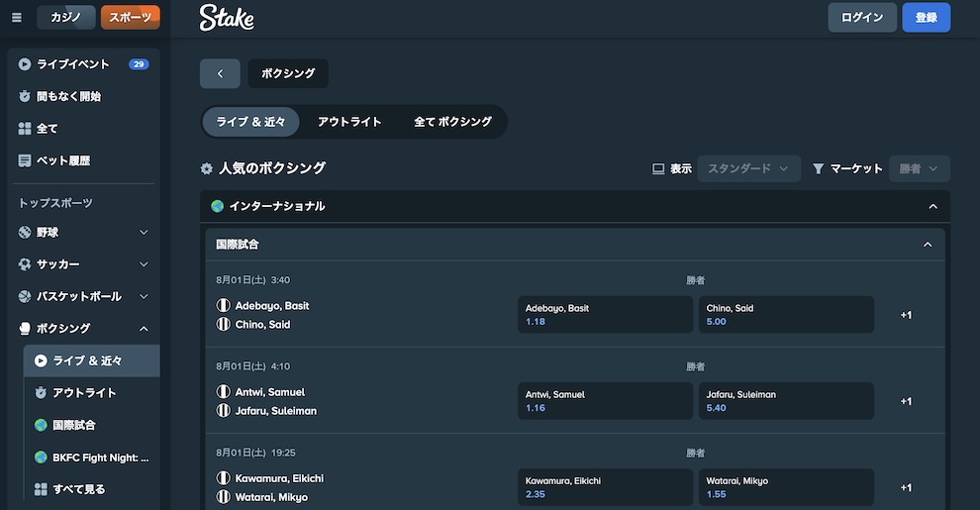Collapse the インターナショナル section chevron
Image resolution: width=980 pixels, height=510 pixels.
click(933, 206)
